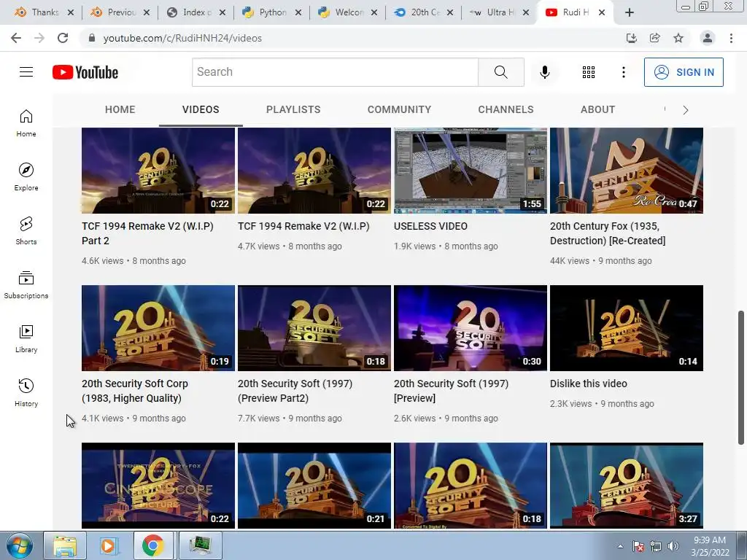The height and width of the screenshot is (560, 747).
Task: Open Home in the left sidebar
Action: (x=26, y=123)
